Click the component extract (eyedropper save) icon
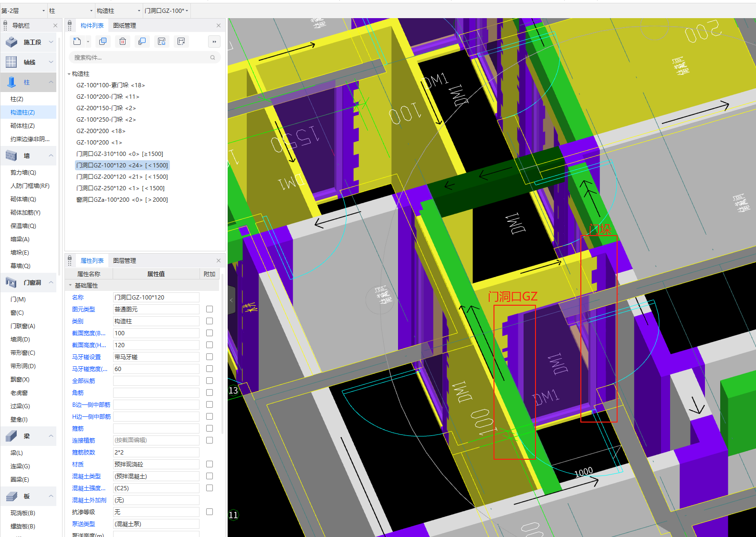The image size is (756, 537). click(181, 41)
